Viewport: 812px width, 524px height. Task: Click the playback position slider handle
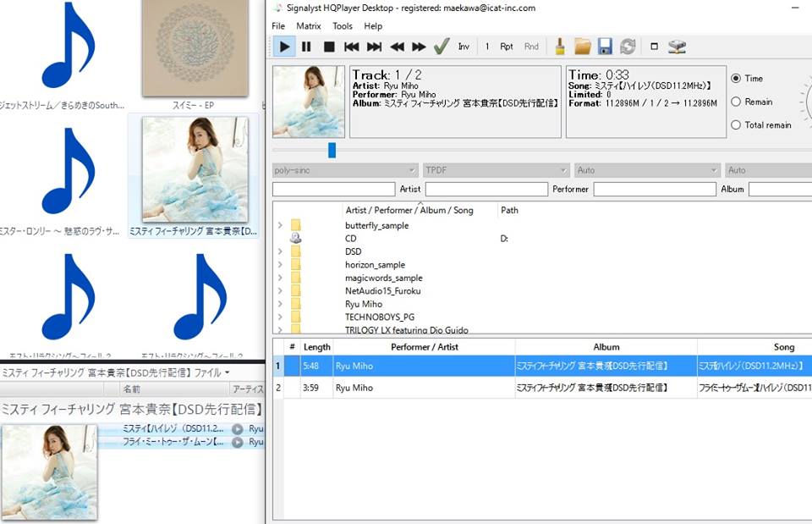click(332, 151)
